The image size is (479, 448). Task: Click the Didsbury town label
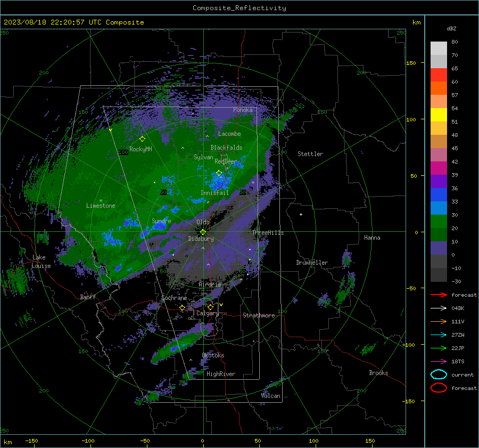pos(201,239)
